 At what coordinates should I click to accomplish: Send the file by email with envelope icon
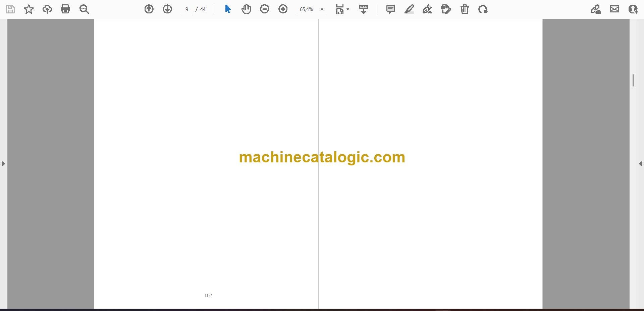614,9
